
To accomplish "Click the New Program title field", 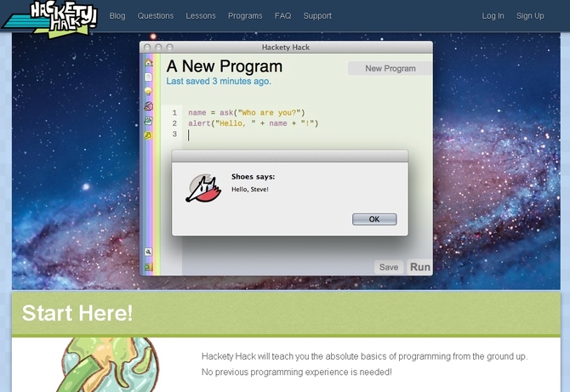I will click(390, 68).
